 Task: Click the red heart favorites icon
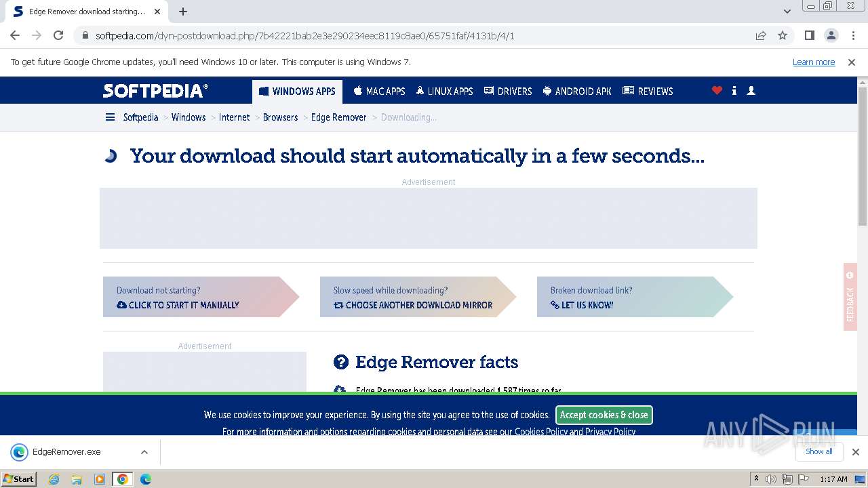717,91
